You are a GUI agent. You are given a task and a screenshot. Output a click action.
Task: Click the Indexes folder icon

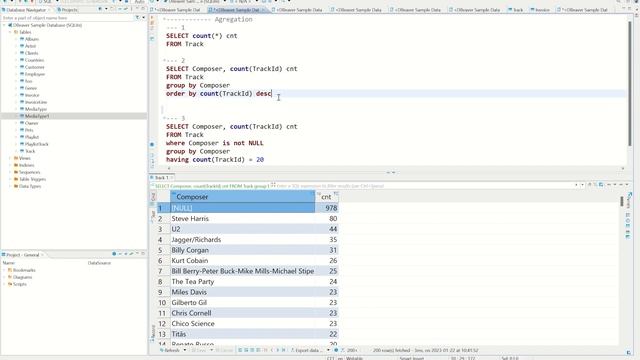[x=16, y=165]
